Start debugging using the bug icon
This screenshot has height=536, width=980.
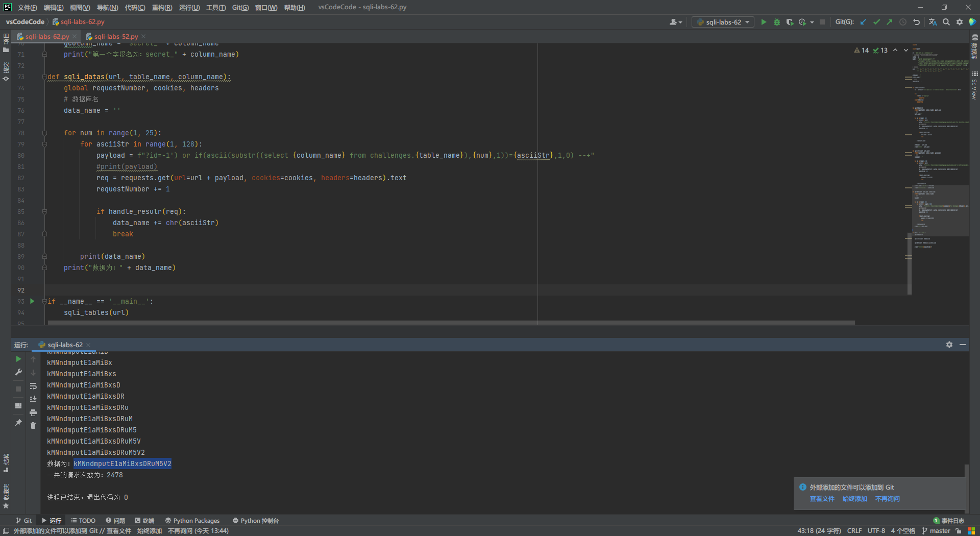pos(776,22)
